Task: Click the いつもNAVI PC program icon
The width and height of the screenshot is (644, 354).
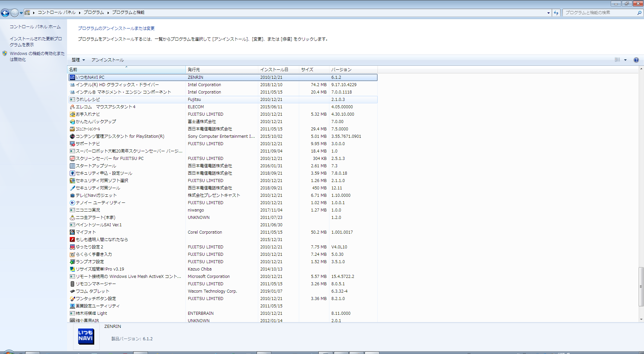Action: click(72, 77)
